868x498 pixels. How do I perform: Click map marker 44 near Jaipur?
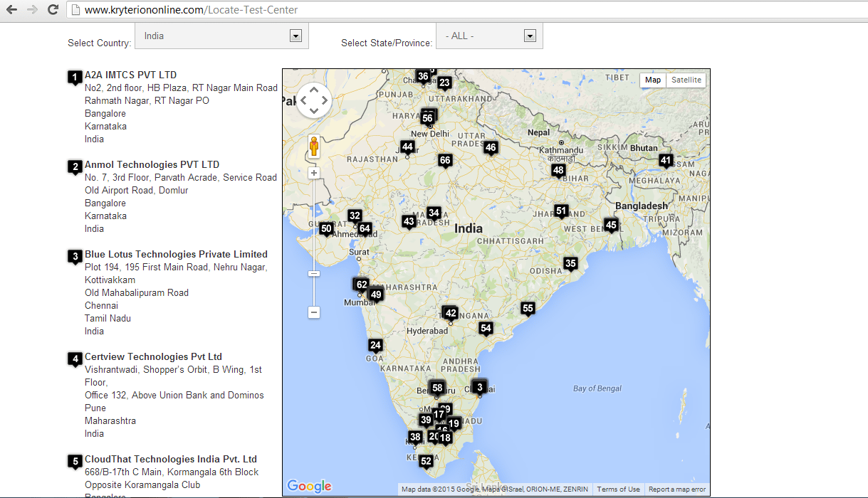click(x=407, y=147)
